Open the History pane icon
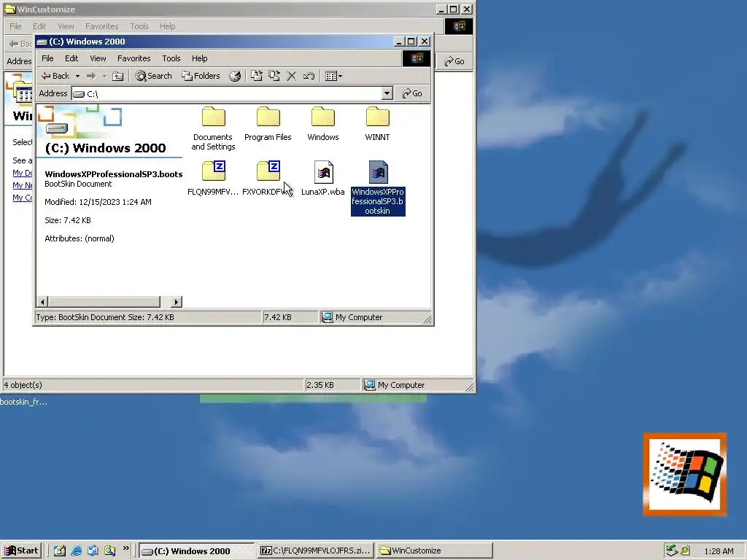 [235, 76]
